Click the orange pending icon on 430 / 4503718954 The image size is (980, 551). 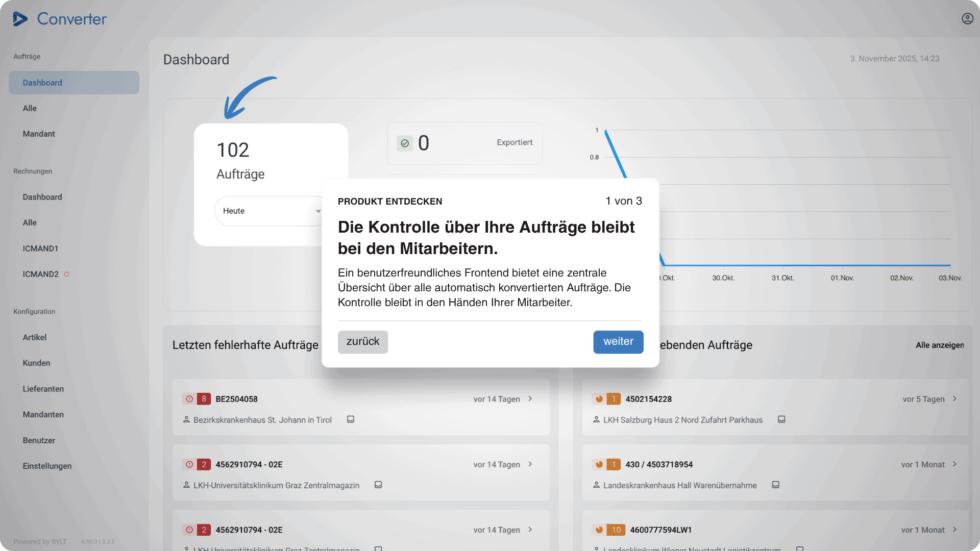[x=599, y=464]
